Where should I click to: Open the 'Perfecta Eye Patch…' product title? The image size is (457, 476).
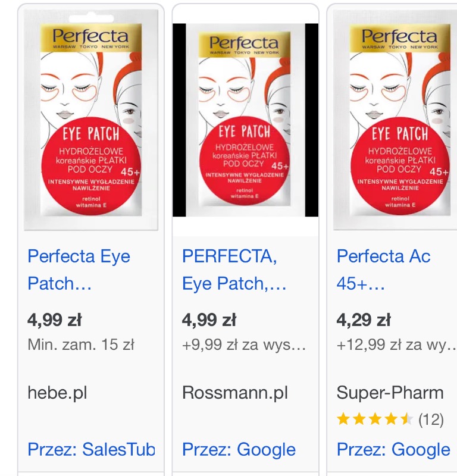79,270
